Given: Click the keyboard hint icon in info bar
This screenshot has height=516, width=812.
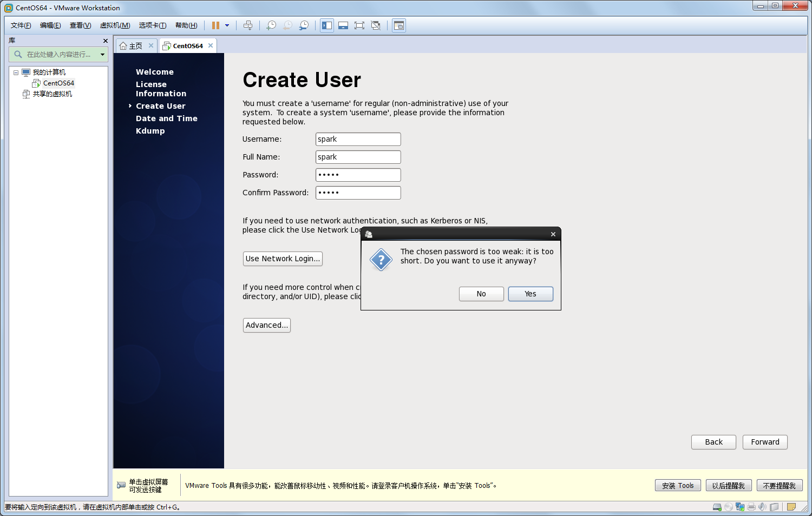Looking at the screenshot, I should point(121,485).
